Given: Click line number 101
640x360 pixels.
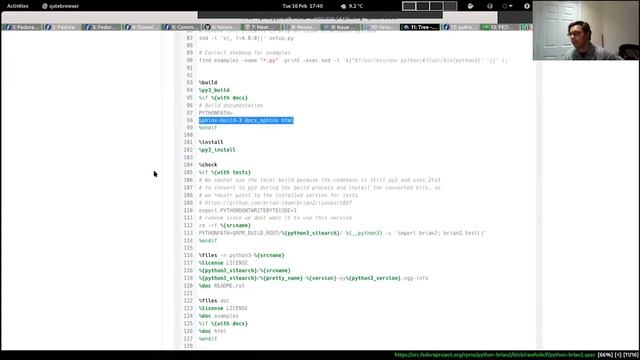Looking at the screenshot, I should [188, 142].
